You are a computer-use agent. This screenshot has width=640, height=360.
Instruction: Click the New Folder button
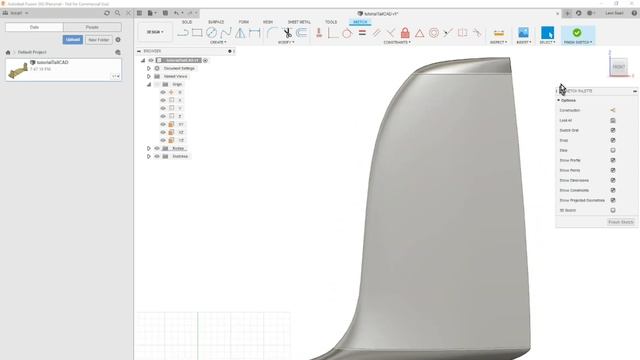point(99,40)
